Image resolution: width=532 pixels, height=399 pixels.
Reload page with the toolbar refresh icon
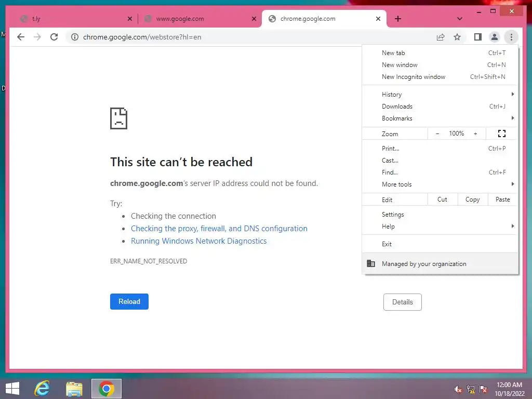tap(54, 37)
